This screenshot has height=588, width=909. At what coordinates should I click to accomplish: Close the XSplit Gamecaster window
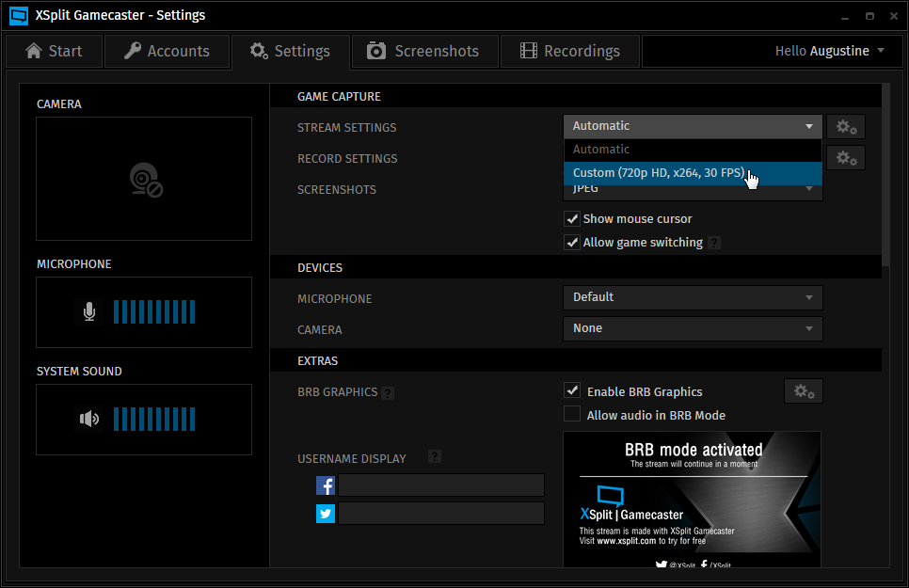(x=894, y=16)
